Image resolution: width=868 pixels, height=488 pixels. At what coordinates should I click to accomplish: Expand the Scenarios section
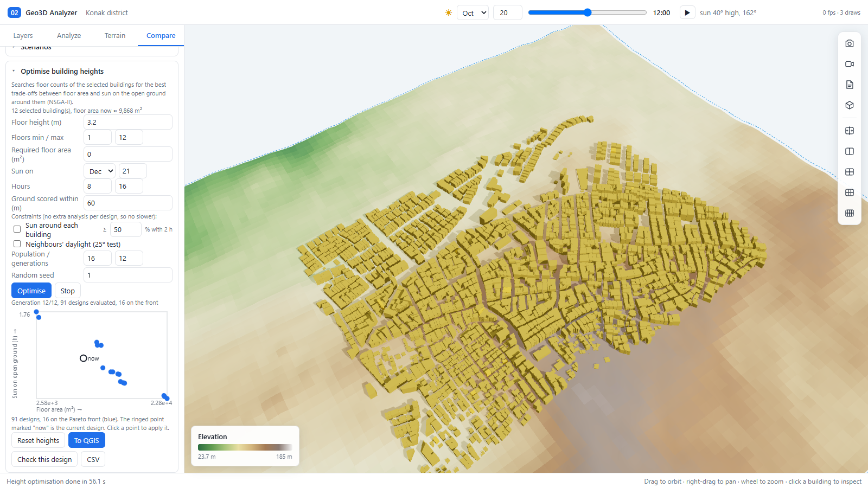[x=36, y=48]
